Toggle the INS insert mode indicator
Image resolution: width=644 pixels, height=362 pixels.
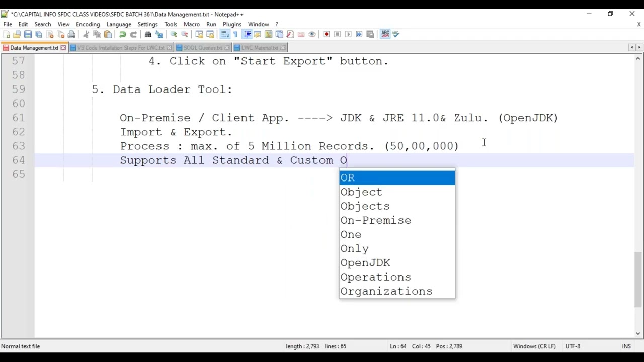pyautogui.click(x=626, y=346)
